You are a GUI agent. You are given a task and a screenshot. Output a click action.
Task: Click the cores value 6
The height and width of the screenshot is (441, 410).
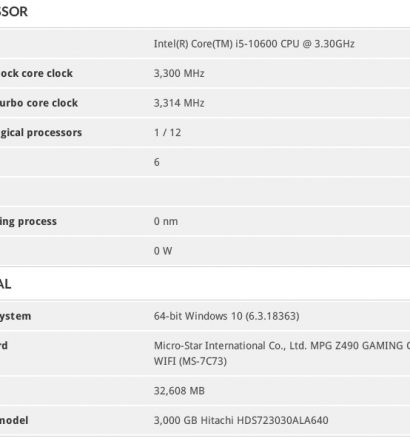coord(157,162)
